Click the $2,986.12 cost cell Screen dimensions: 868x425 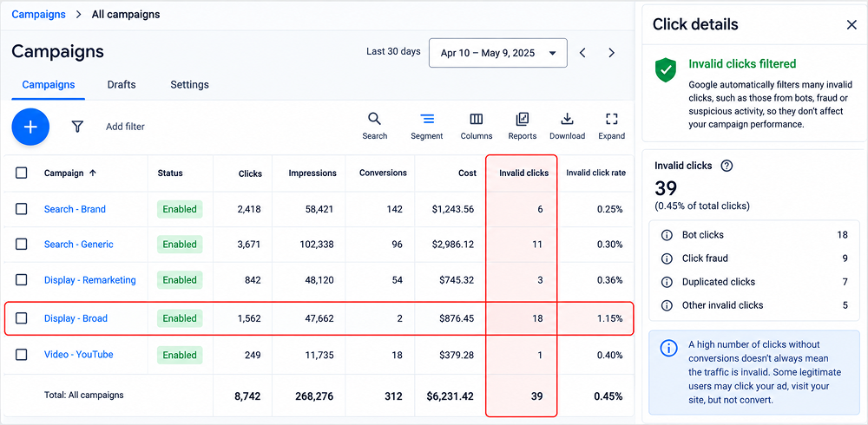pos(453,244)
